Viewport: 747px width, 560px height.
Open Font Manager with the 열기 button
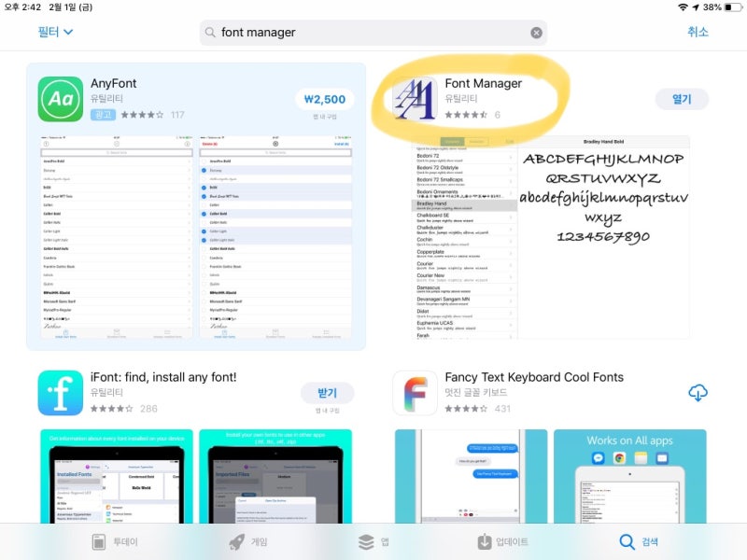coord(682,99)
